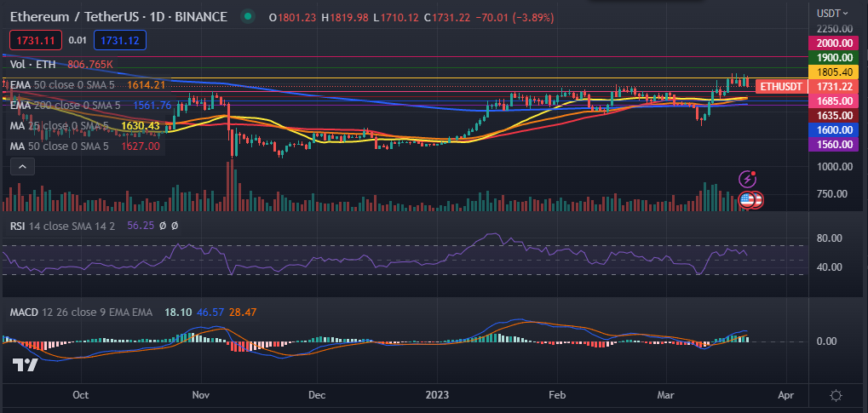Select the MACD 12 26 indicator legend
This screenshot has height=413, width=868.
(x=83, y=313)
